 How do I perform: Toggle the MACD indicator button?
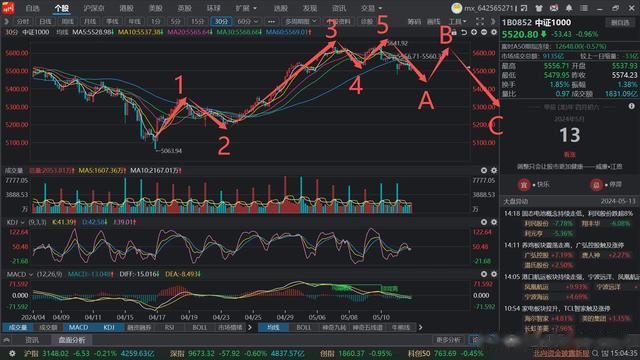tap(78, 327)
